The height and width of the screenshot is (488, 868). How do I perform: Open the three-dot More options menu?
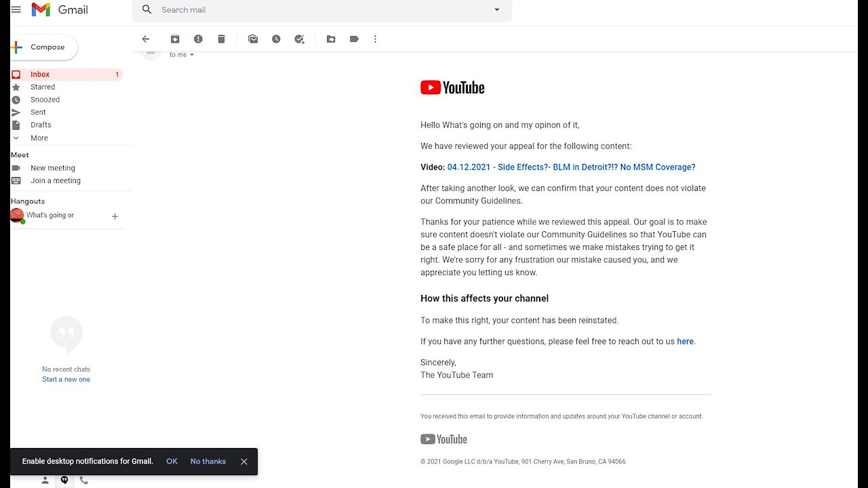(375, 39)
